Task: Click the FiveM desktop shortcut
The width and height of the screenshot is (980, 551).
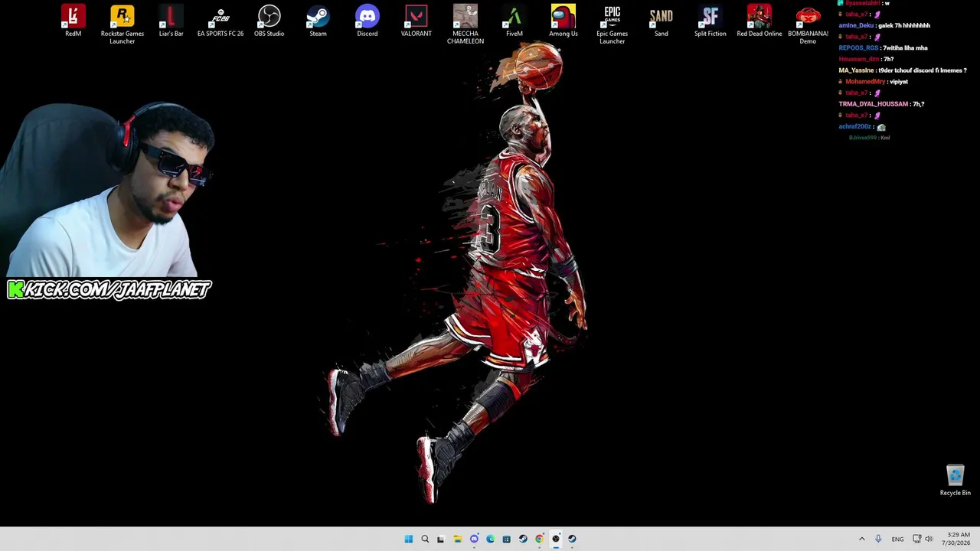Action: point(514,21)
